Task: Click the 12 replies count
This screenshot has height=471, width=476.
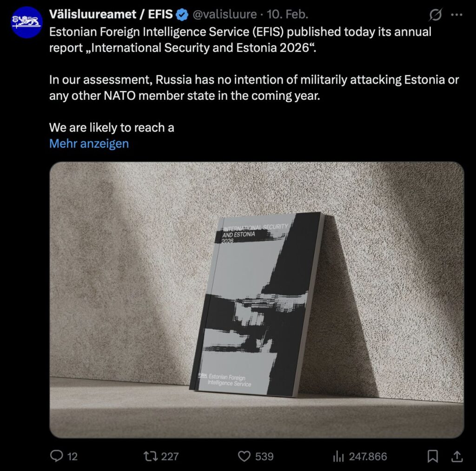Action: point(72,457)
